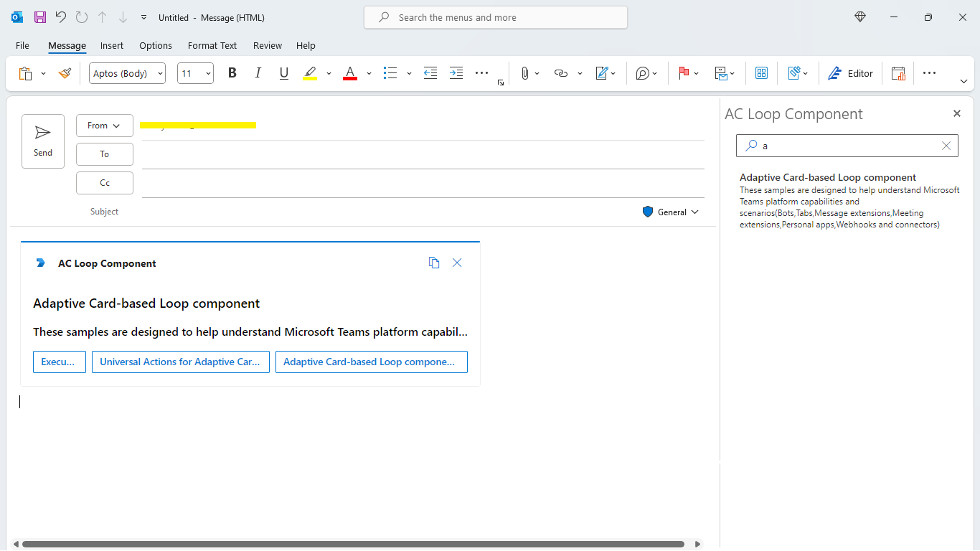Increase the paragraph indent
Screen dimensions: 980x551
click(x=456, y=73)
